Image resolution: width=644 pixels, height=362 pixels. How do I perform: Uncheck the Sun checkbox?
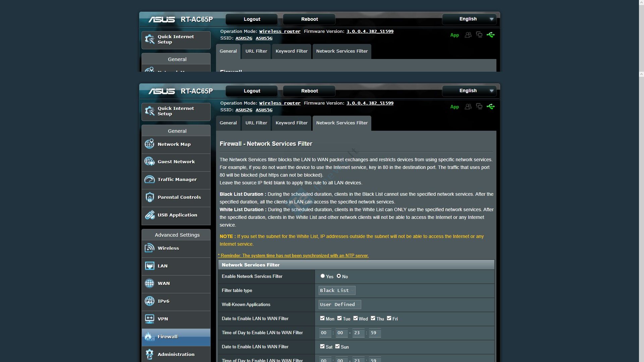337,346
